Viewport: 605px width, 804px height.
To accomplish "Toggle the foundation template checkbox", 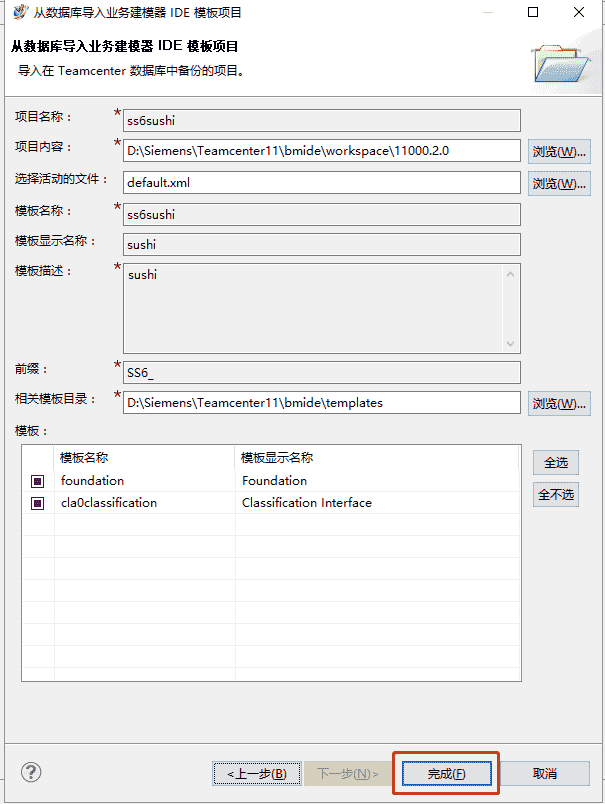I will click(x=37, y=481).
